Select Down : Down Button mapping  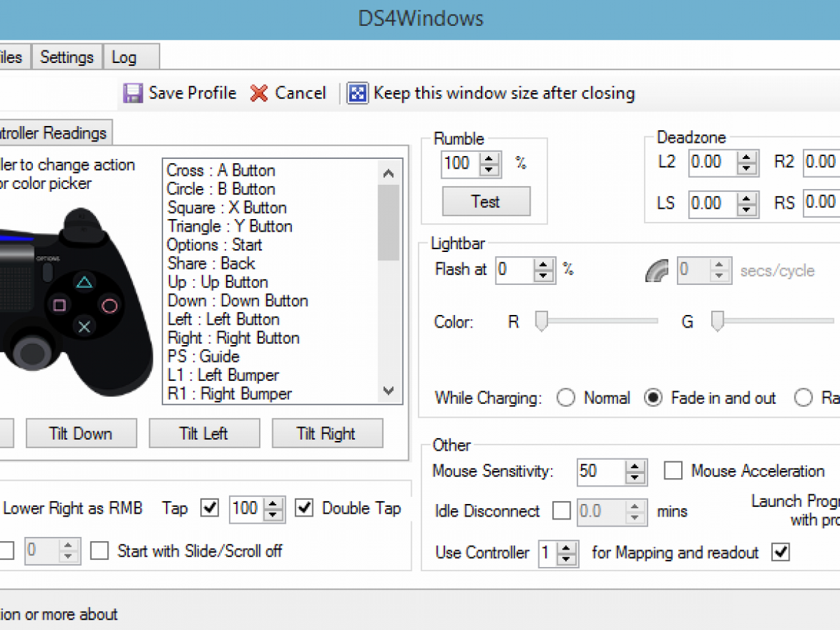point(237,301)
